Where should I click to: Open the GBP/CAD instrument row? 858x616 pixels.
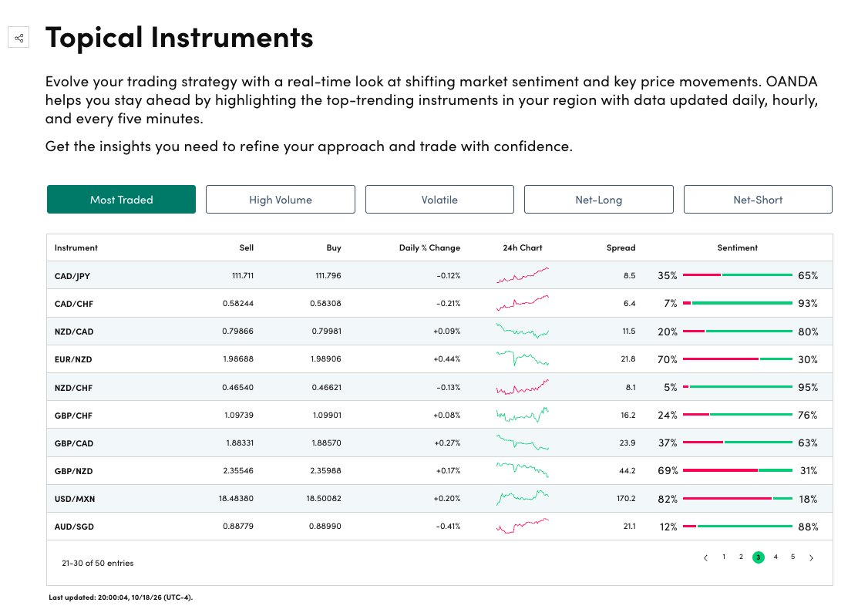coord(439,443)
